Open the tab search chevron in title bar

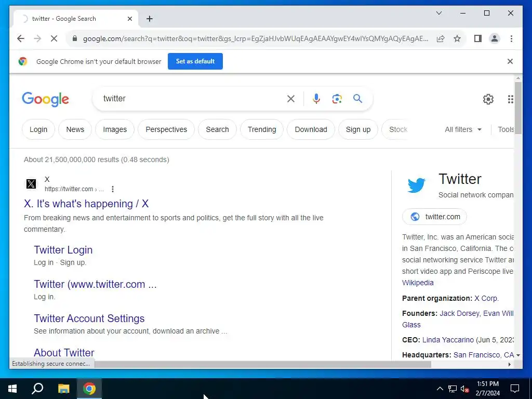438,13
